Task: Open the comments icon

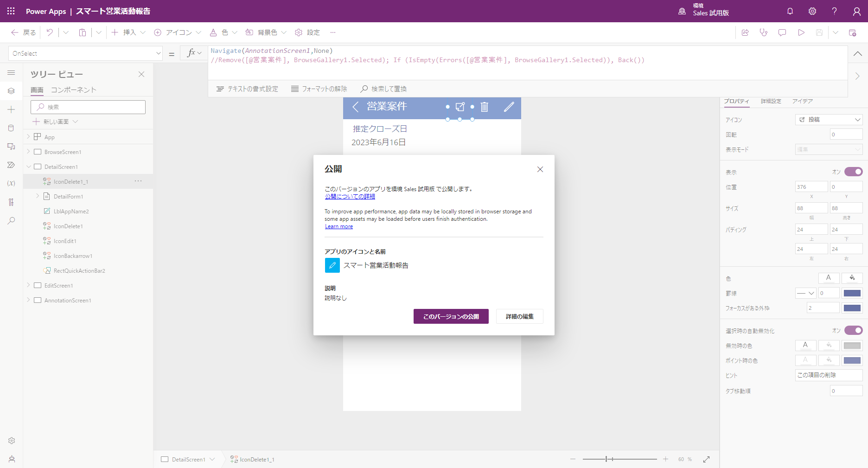Action: click(x=782, y=32)
